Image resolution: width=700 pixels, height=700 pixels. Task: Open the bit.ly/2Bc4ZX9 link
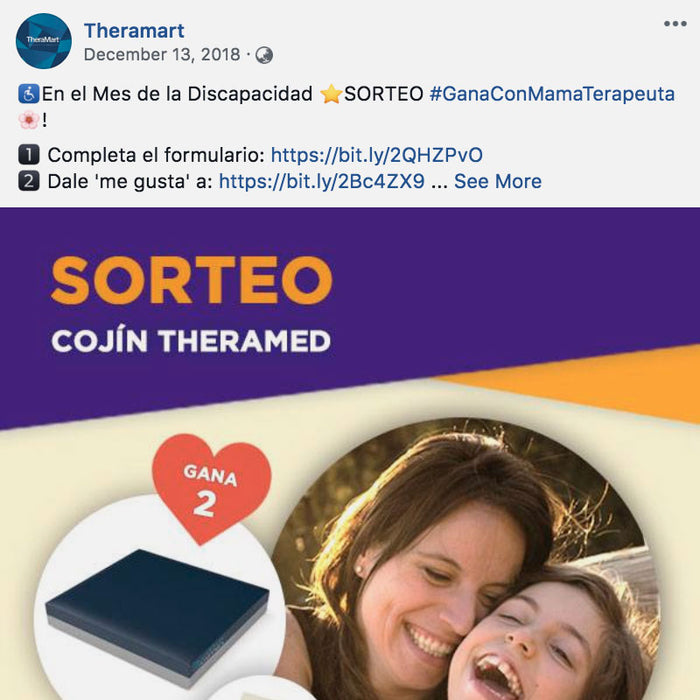point(321,181)
